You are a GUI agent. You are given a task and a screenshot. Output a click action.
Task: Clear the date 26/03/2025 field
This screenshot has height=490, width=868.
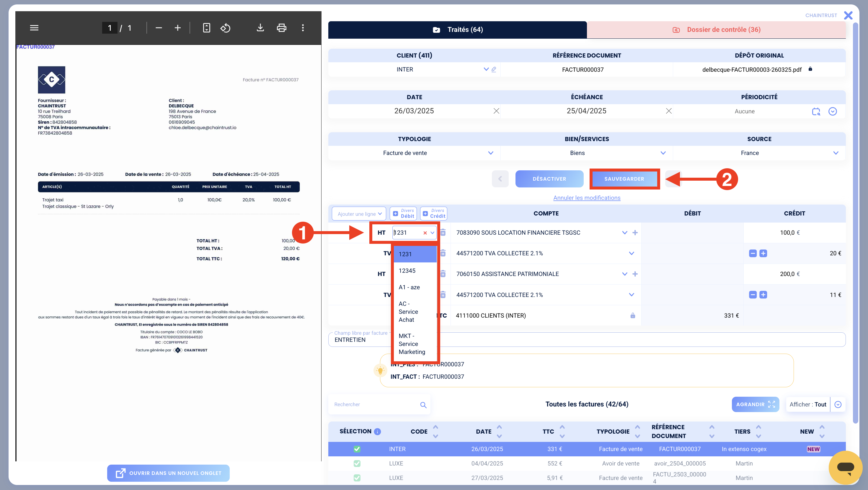point(496,111)
